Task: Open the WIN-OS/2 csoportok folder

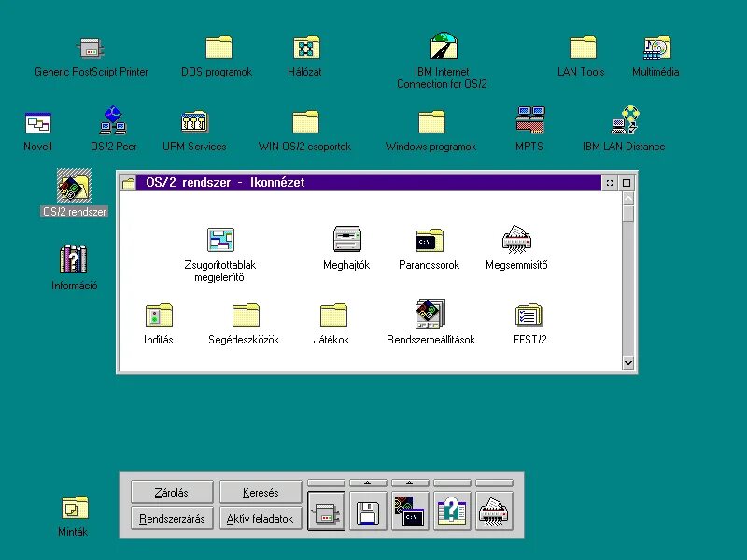Action: coord(305,122)
